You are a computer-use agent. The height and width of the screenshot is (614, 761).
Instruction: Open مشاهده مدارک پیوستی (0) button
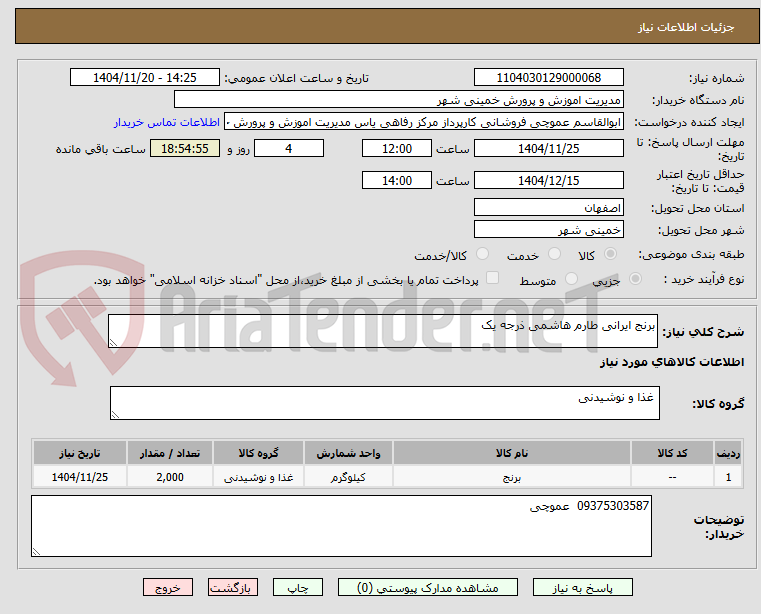coord(428,587)
